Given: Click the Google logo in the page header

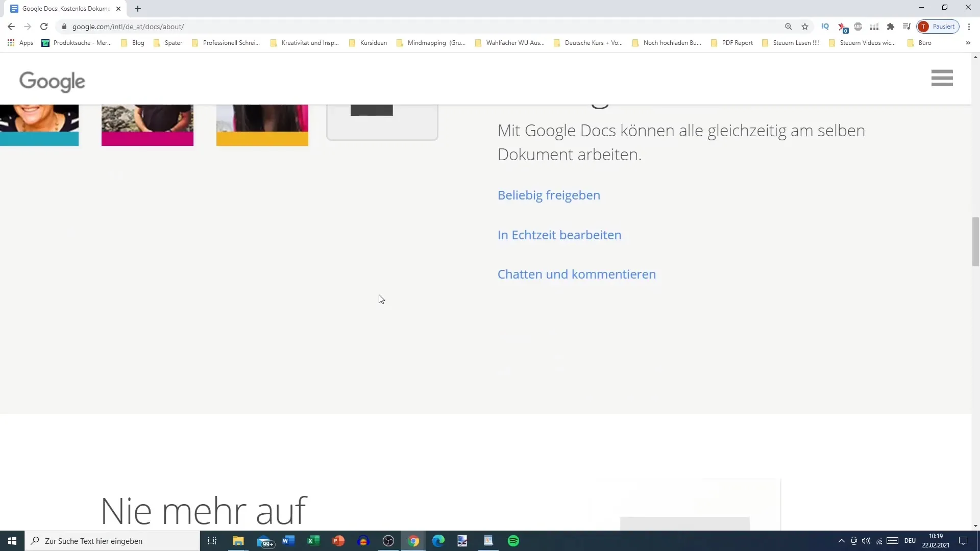Looking at the screenshot, I should click(x=52, y=82).
